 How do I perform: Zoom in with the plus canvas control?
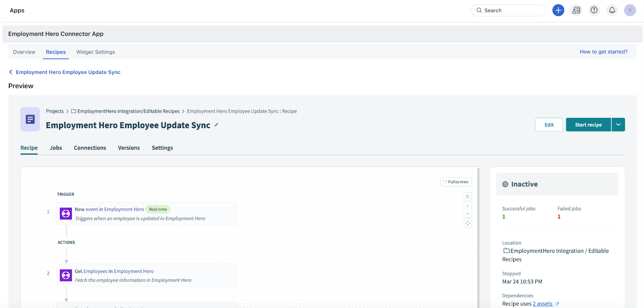(x=467, y=206)
